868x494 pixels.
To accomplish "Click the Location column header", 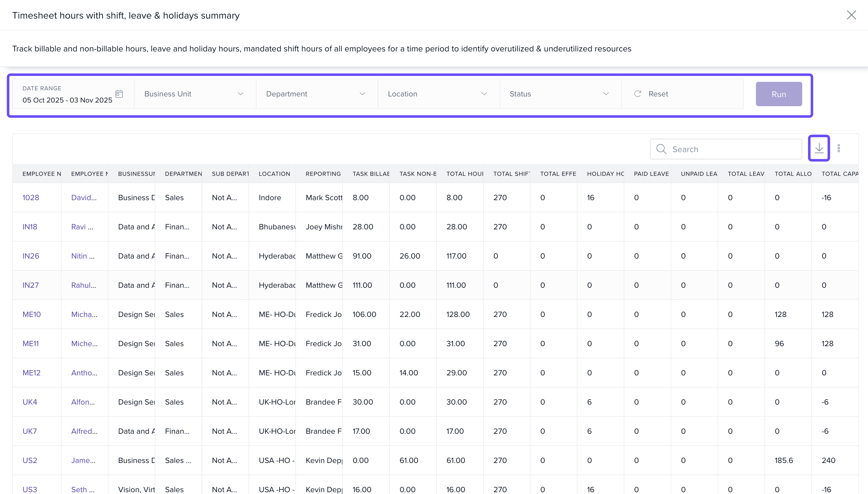I will pyautogui.click(x=274, y=174).
